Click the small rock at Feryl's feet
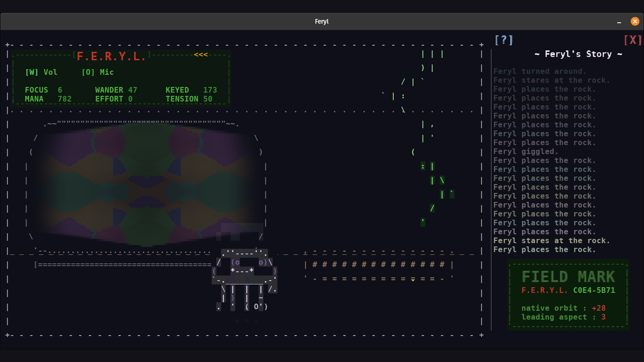This screenshot has width=644, height=362. (256, 307)
